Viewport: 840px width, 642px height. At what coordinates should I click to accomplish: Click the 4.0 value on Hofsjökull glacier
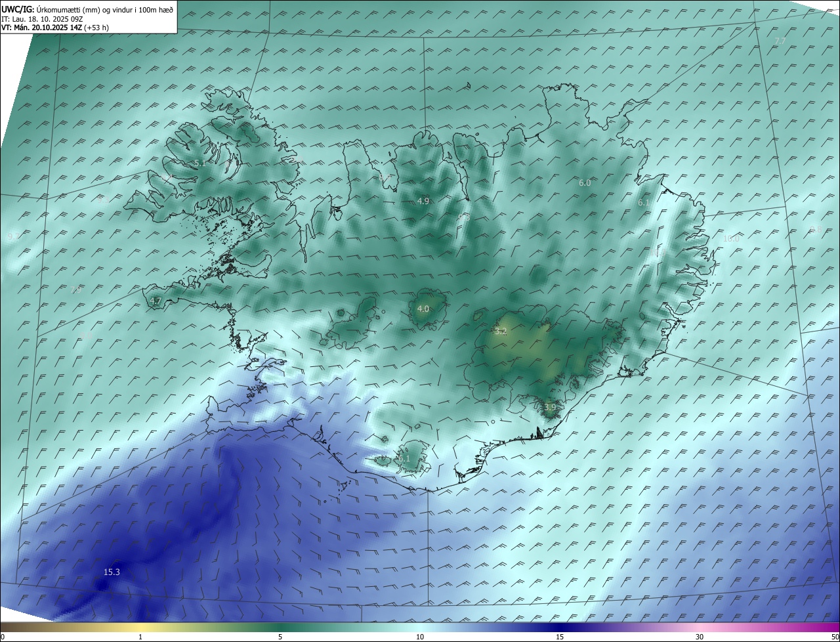pos(423,309)
